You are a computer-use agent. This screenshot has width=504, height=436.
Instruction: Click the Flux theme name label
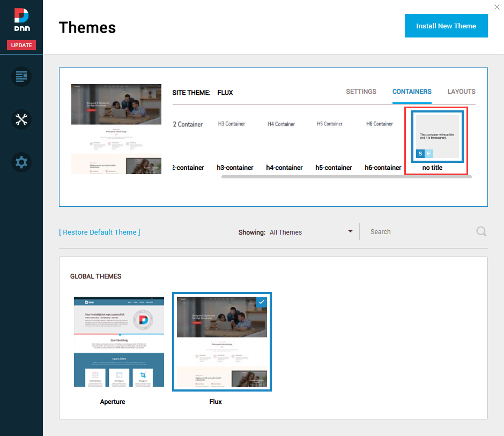click(216, 402)
